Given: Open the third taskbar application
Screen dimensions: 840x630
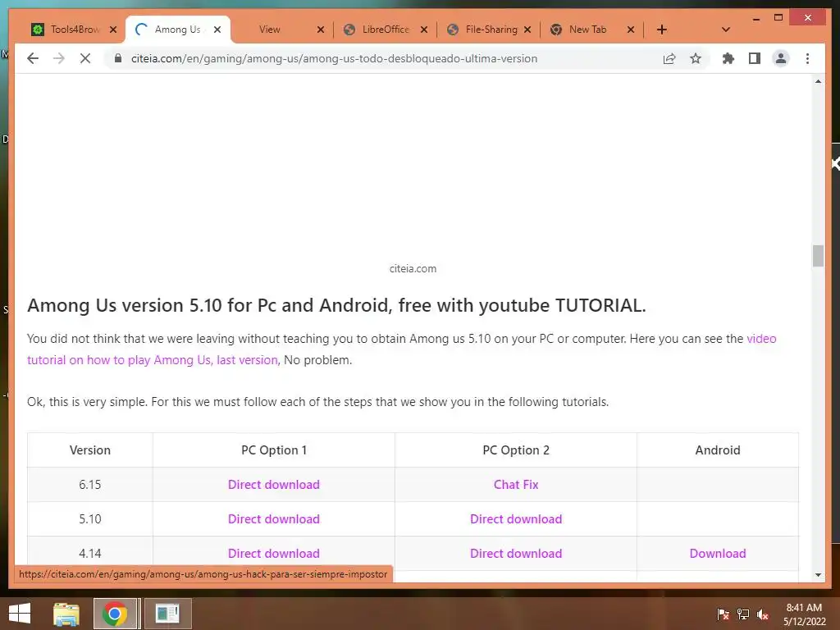Looking at the screenshot, I should [167, 614].
